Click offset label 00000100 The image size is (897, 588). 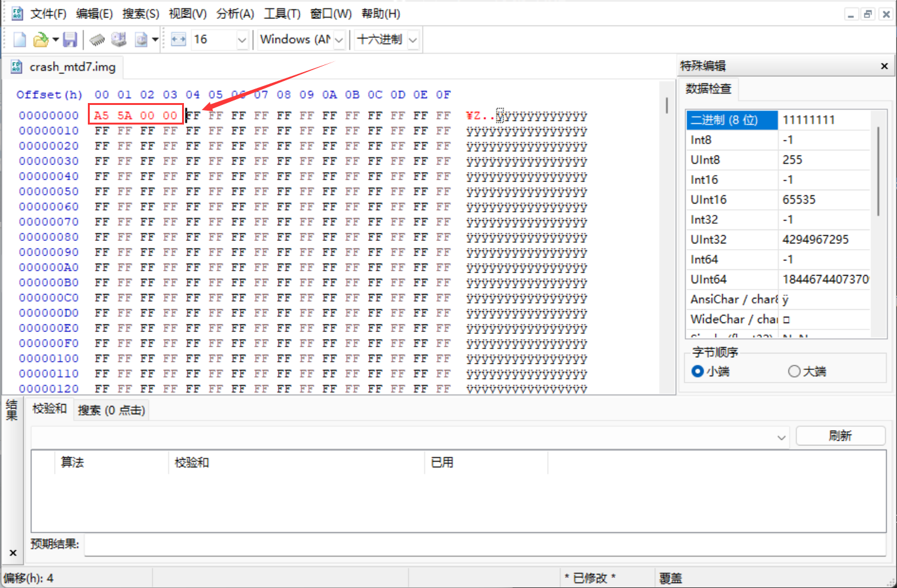coord(49,358)
